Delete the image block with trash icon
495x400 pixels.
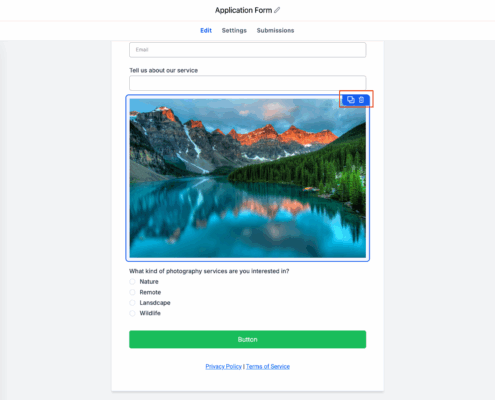pyautogui.click(x=361, y=100)
